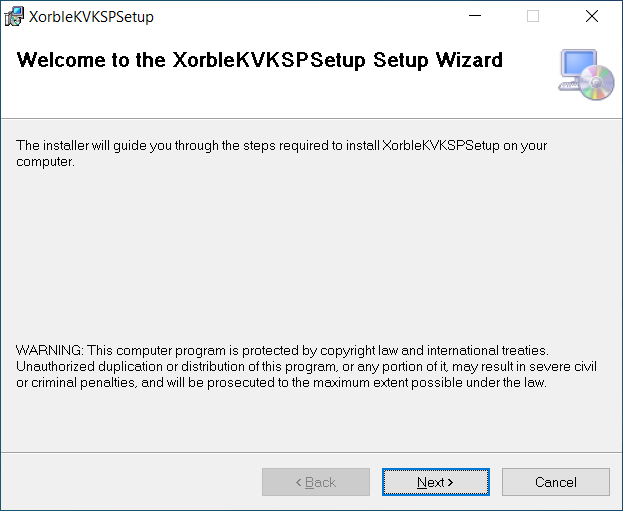The image size is (623, 511).
Task: Click the copyright warning paragraph
Action: 300,366
